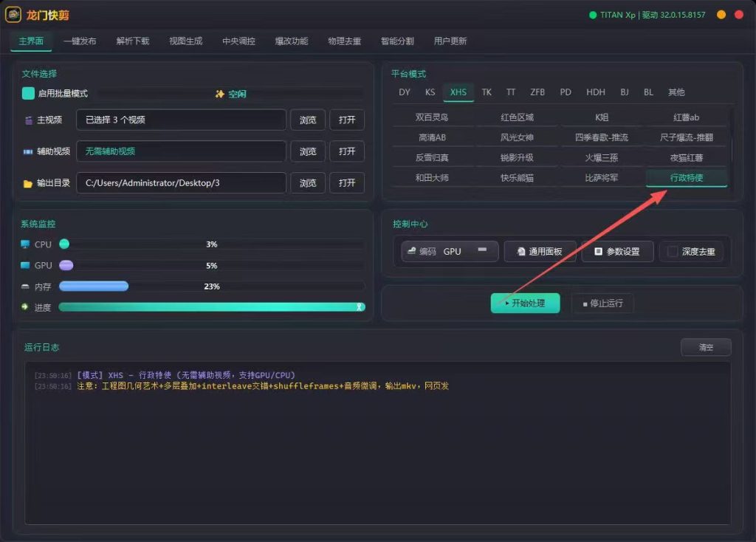This screenshot has width=756, height=542.
Task: Click the sparkle icon next to 空闲
Action: 220,94
